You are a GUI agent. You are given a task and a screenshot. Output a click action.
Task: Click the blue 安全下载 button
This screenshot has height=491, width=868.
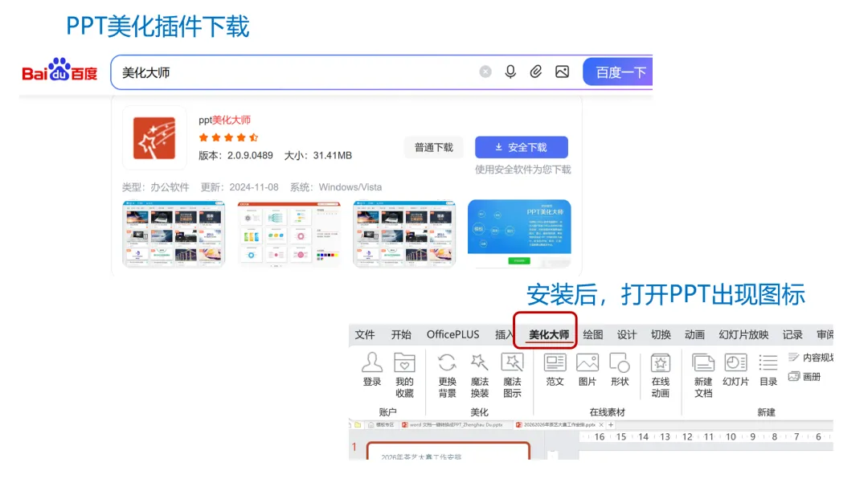point(522,147)
